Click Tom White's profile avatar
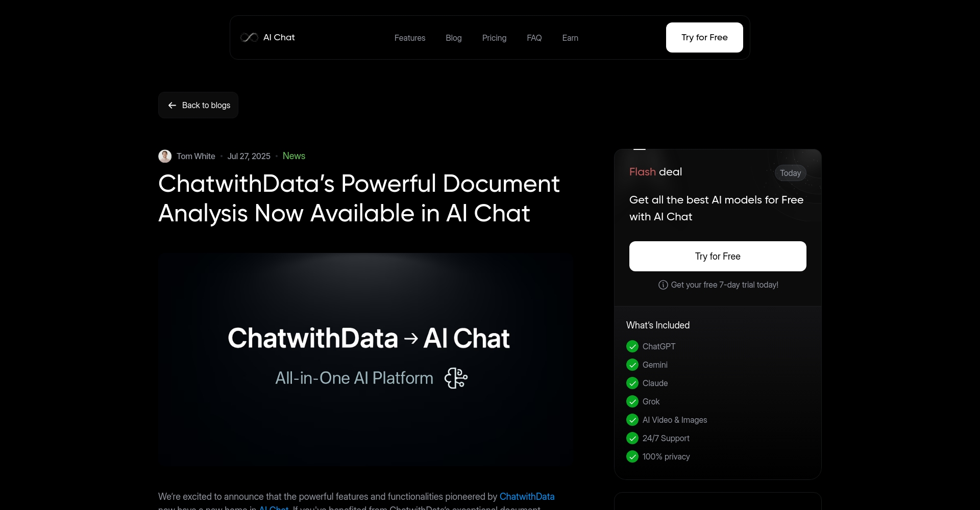This screenshot has width=980, height=510. pyautogui.click(x=164, y=156)
